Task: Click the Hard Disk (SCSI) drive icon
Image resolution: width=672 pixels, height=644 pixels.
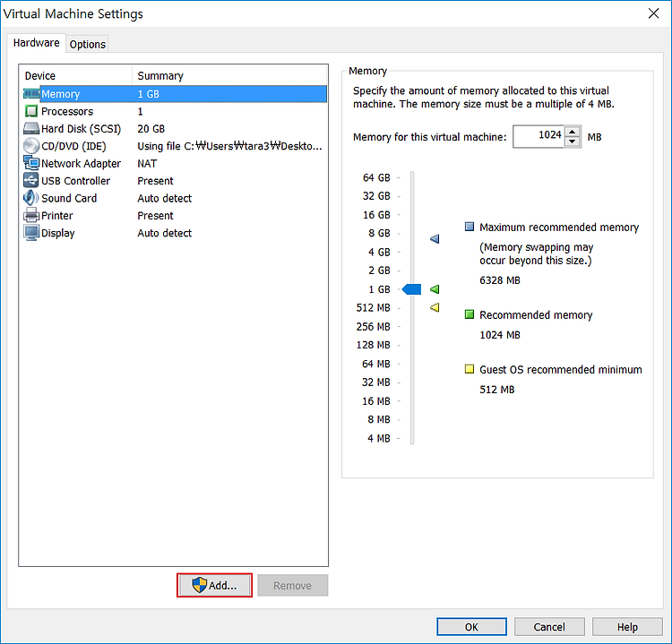Action: (x=31, y=129)
